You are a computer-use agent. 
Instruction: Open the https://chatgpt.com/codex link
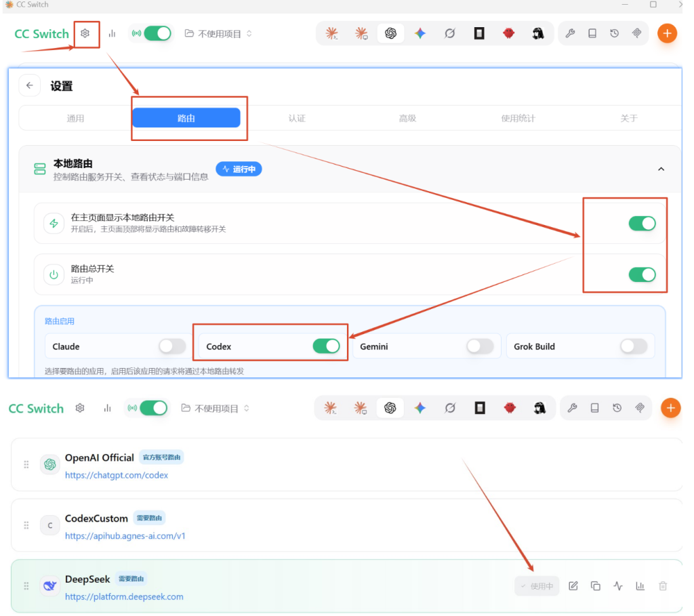tap(117, 475)
